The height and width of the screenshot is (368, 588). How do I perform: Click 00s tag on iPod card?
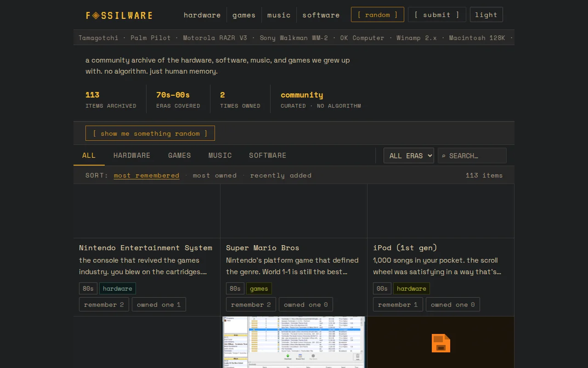click(x=382, y=288)
